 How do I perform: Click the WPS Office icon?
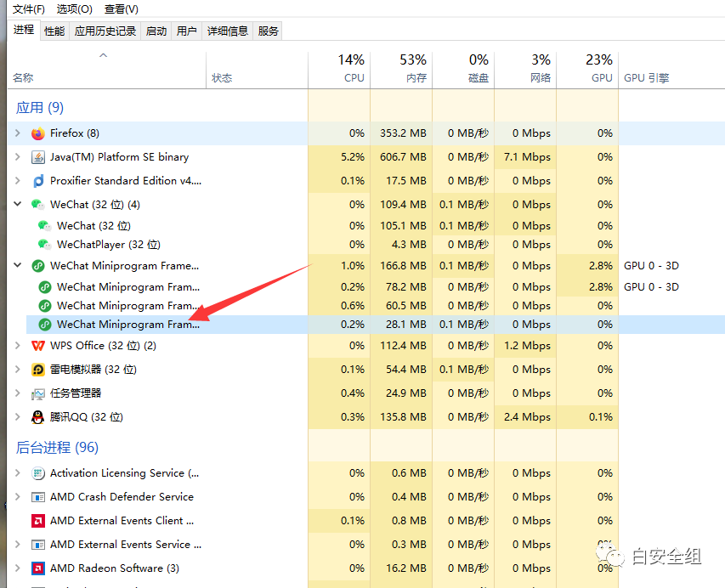(x=38, y=346)
